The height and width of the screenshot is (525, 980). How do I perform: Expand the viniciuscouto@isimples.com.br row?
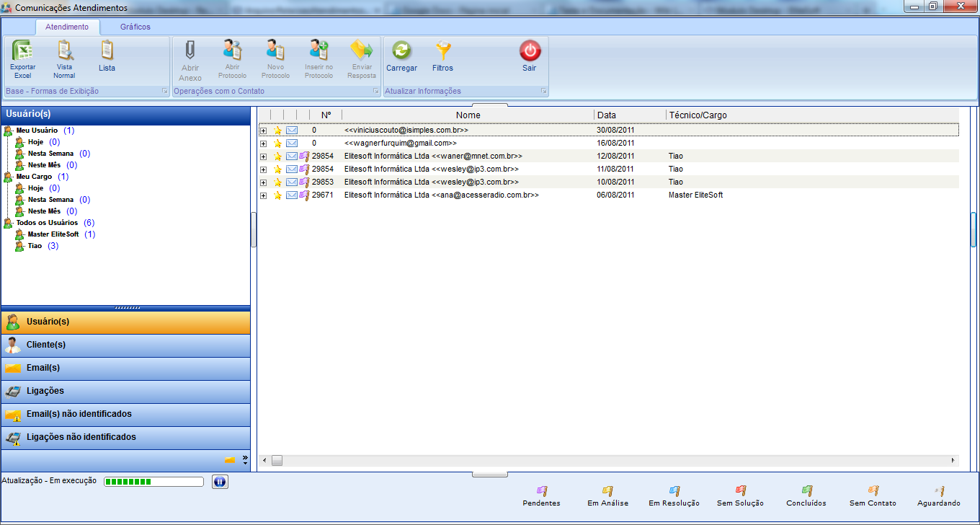point(263,131)
